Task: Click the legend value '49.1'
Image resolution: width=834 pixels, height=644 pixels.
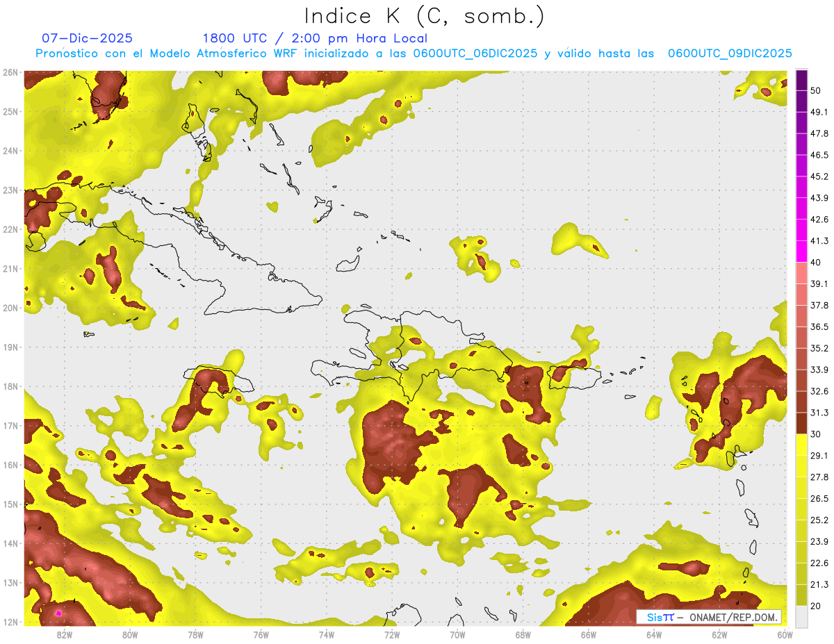Action: click(819, 112)
